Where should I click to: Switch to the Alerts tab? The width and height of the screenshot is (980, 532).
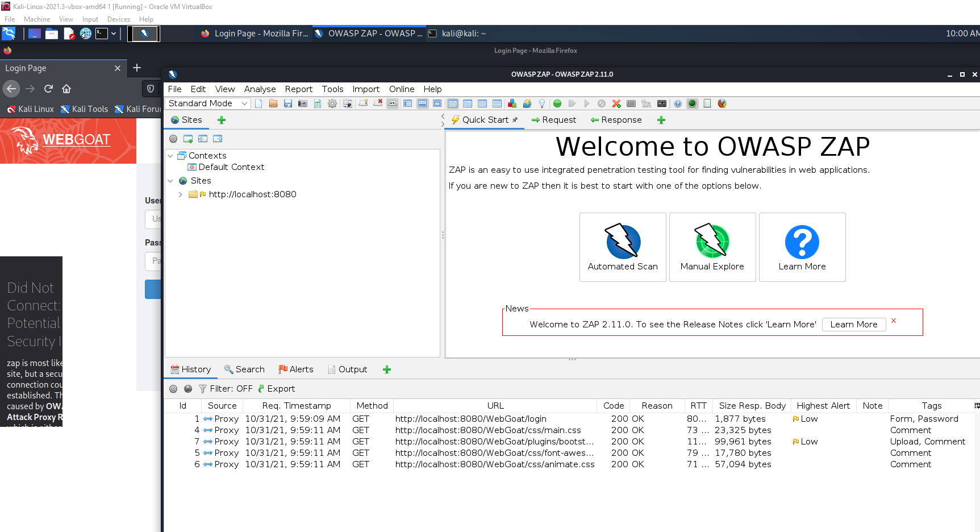point(296,369)
